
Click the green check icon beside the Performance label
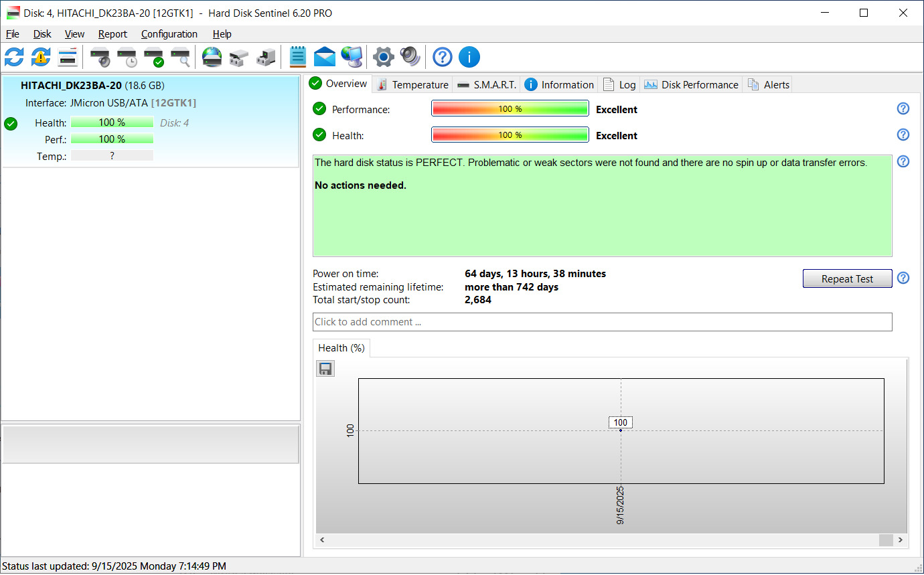point(319,109)
